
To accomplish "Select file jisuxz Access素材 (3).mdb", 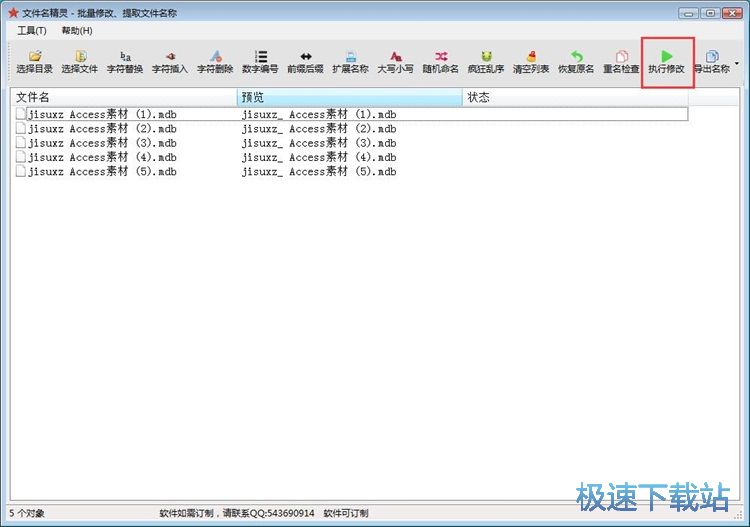I will coord(102,143).
